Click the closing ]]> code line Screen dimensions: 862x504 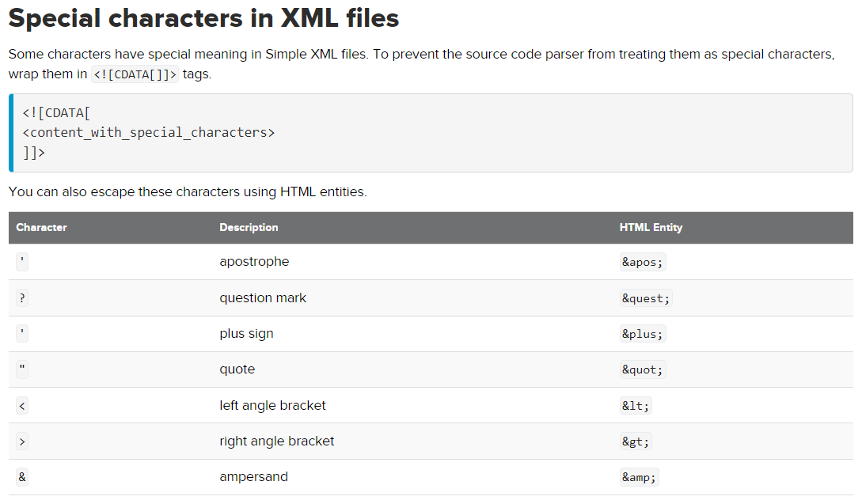tap(33, 153)
